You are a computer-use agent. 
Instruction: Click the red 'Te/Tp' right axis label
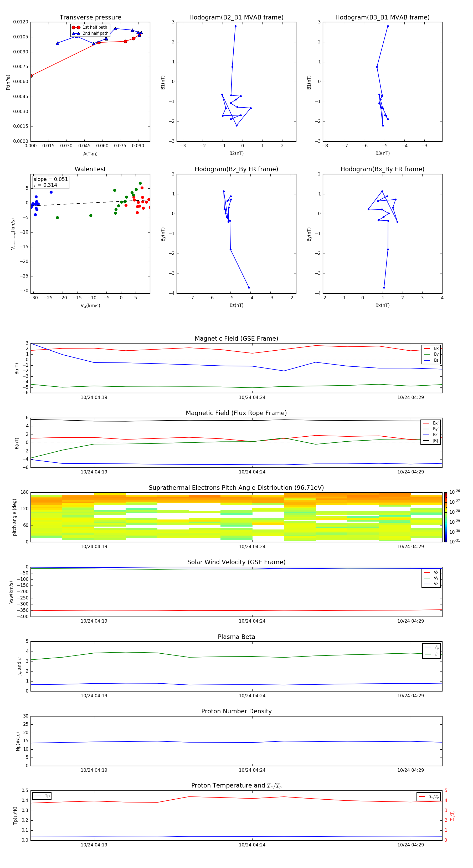(x=453, y=815)
